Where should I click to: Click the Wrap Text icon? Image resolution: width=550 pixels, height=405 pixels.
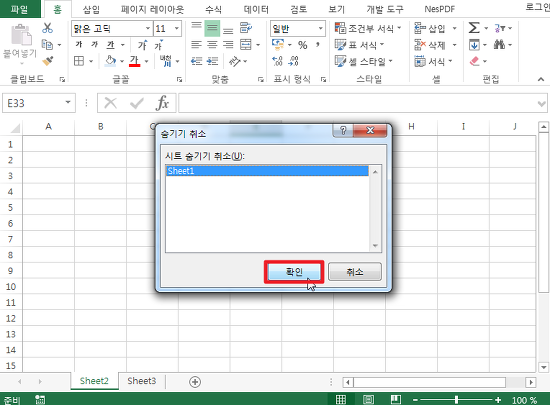pyautogui.click(x=246, y=28)
